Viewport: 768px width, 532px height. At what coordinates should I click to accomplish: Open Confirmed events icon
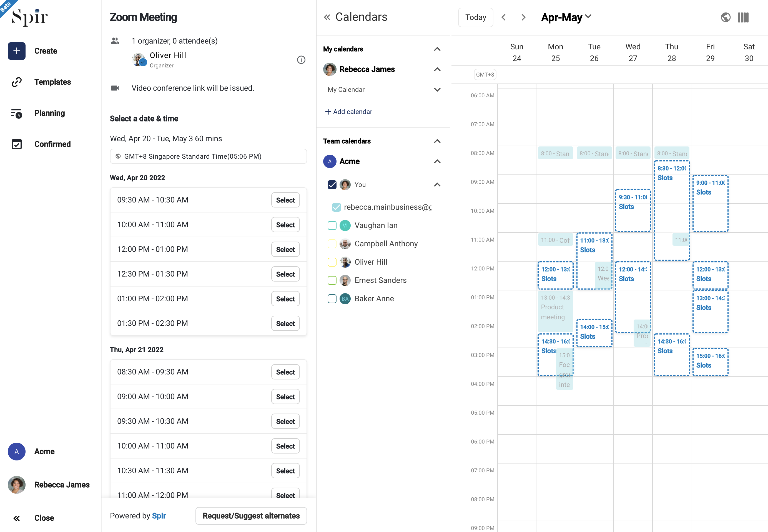pyautogui.click(x=16, y=144)
